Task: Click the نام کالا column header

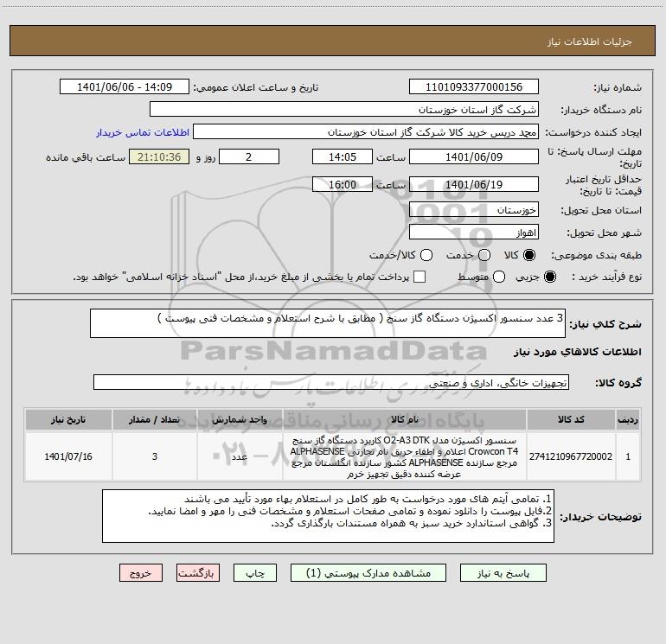Action: point(405,419)
